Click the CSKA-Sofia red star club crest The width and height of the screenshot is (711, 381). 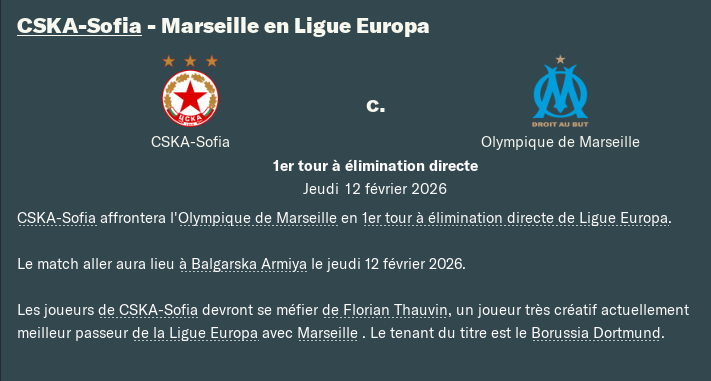(190, 98)
